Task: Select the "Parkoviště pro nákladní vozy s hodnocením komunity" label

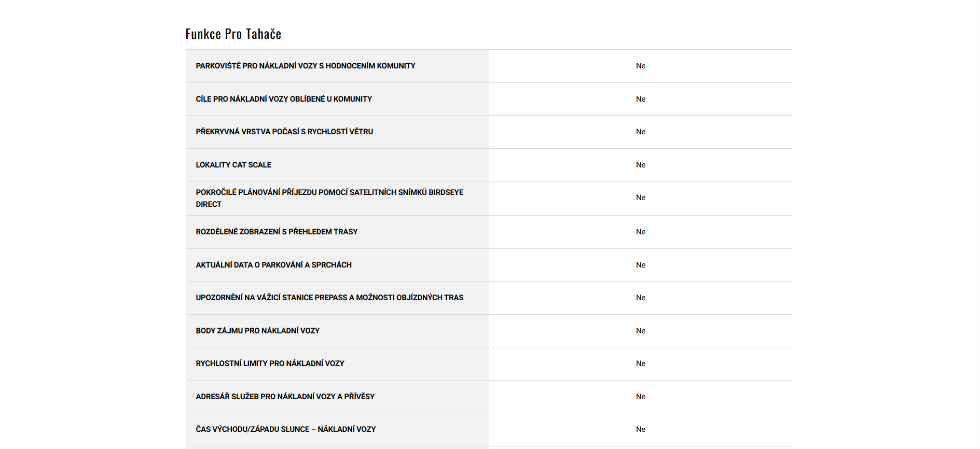Action: click(x=305, y=66)
